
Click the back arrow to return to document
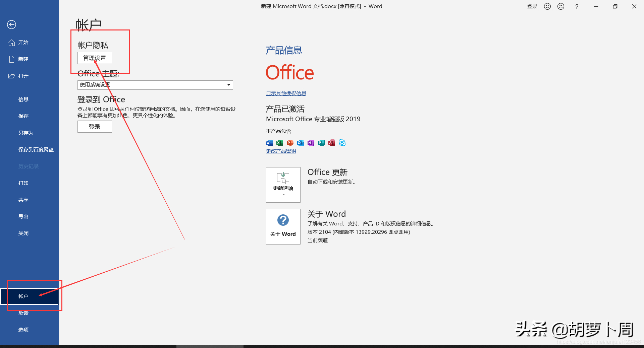pyautogui.click(x=11, y=24)
